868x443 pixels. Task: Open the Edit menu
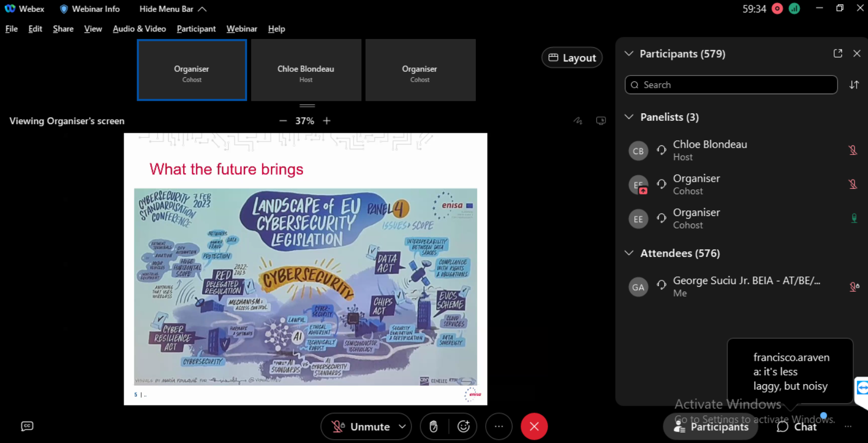[35, 29]
